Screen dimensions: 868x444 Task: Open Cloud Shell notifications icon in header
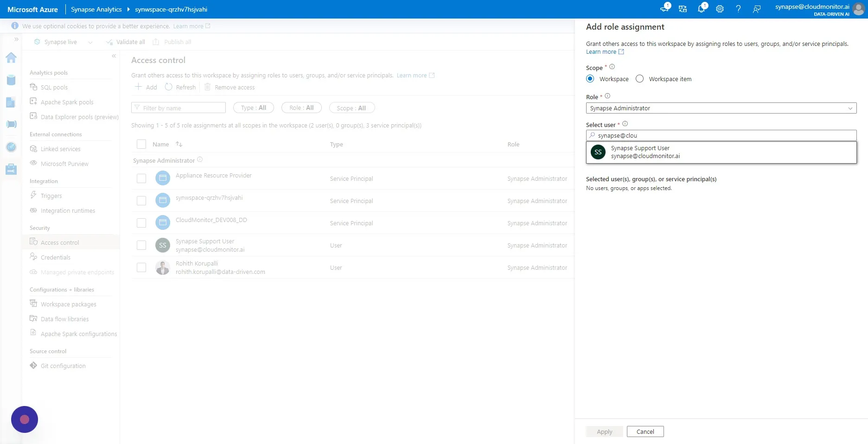tap(664, 9)
